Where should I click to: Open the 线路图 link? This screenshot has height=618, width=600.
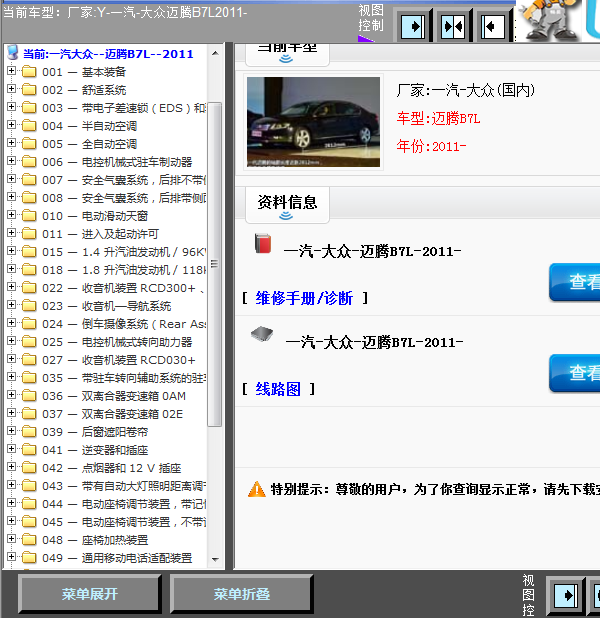(x=278, y=389)
